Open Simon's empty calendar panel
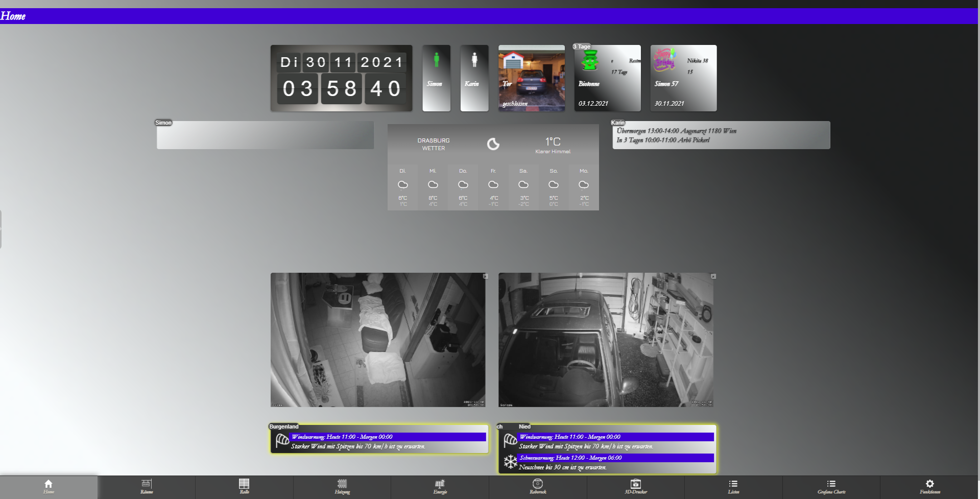 266,135
